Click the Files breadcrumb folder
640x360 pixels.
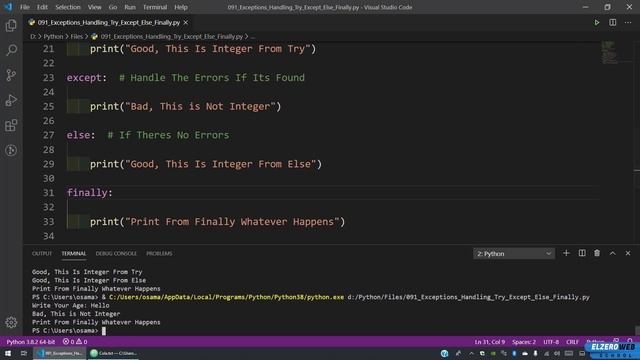76,36
